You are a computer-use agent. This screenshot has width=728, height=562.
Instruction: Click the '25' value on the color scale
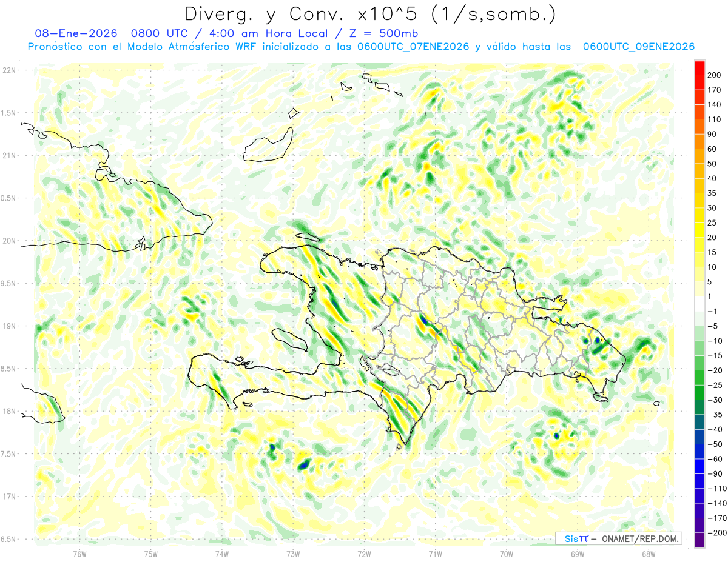pyautogui.click(x=713, y=222)
